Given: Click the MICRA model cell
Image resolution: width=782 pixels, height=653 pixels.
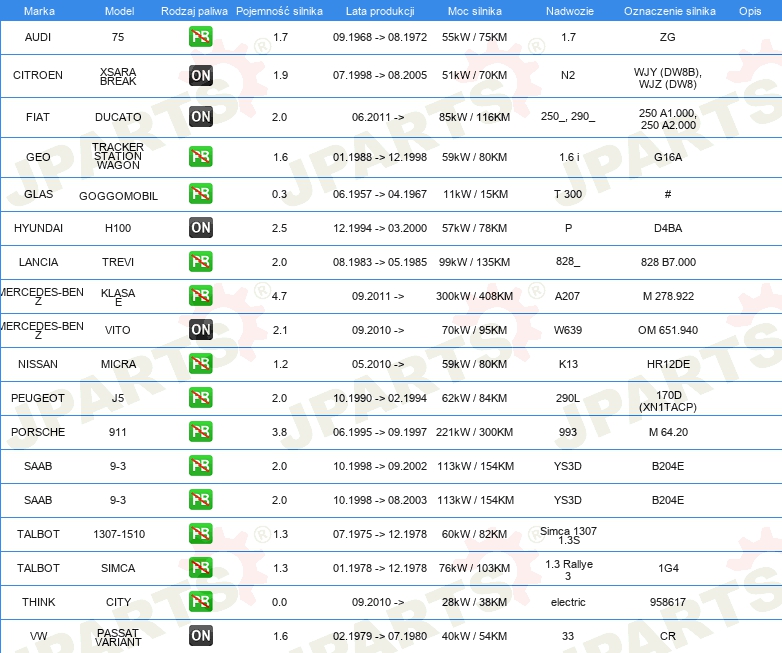Looking at the screenshot, I should 118,364.
